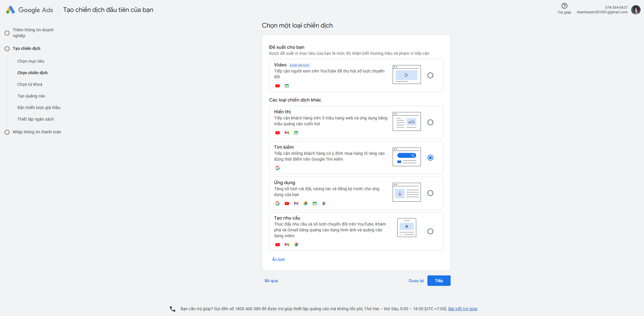Go to Chọn chiến dịch step
Screen dimensions: 644x316
click(33, 73)
